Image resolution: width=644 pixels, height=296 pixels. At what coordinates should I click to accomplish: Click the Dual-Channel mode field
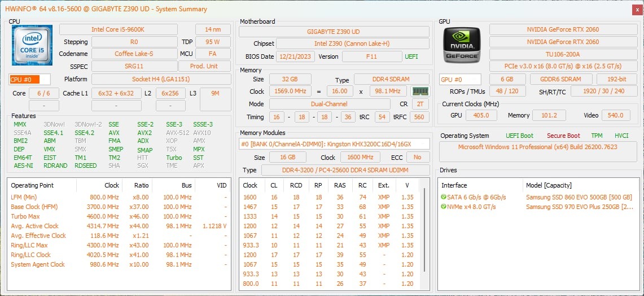[x=330, y=104]
